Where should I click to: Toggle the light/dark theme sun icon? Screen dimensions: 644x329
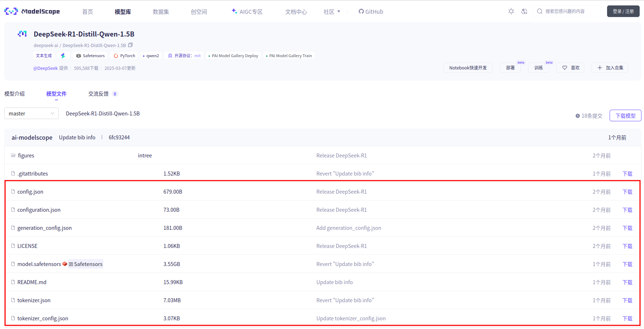(x=511, y=11)
